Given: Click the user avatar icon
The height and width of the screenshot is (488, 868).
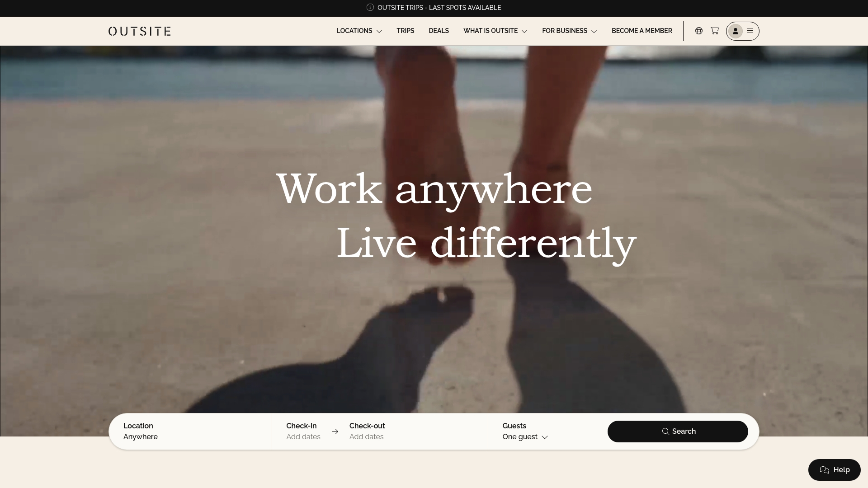Looking at the screenshot, I should click(736, 31).
